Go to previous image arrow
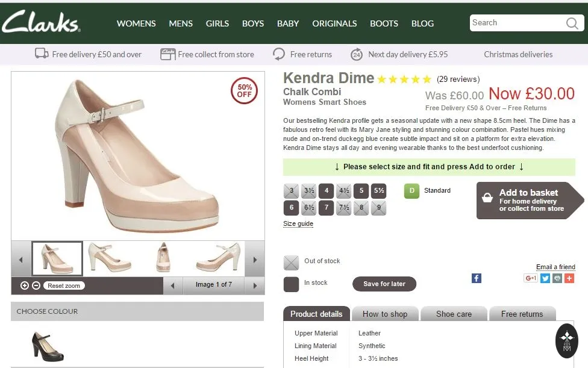This screenshot has height=368, width=588. (x=172, y=285)
